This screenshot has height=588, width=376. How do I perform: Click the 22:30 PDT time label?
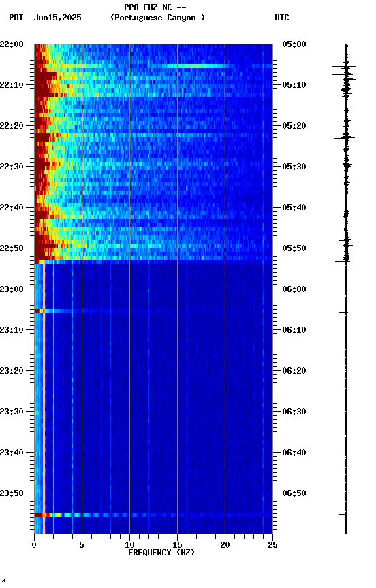pyautogui.click(x=12, y=167)
